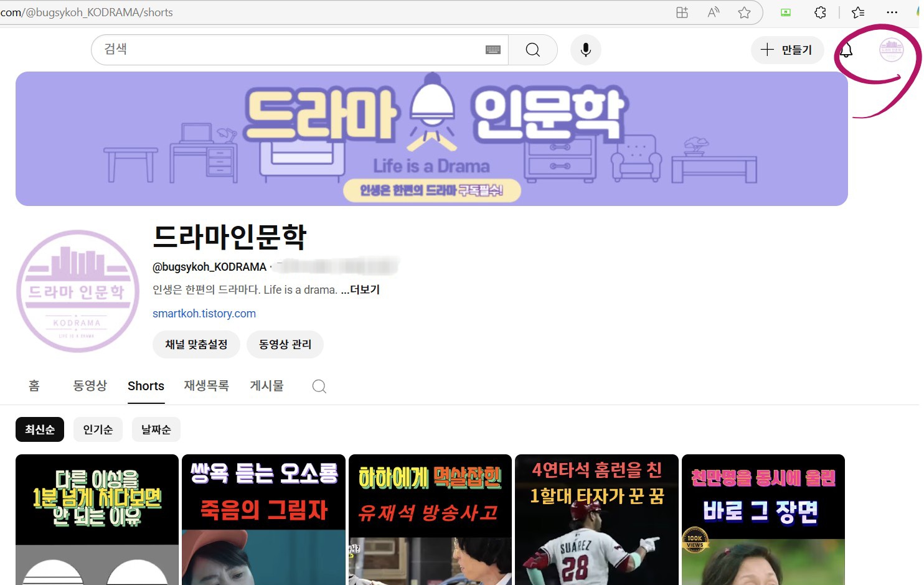Click the 채널 맞춤설정 button

(196, 344)
